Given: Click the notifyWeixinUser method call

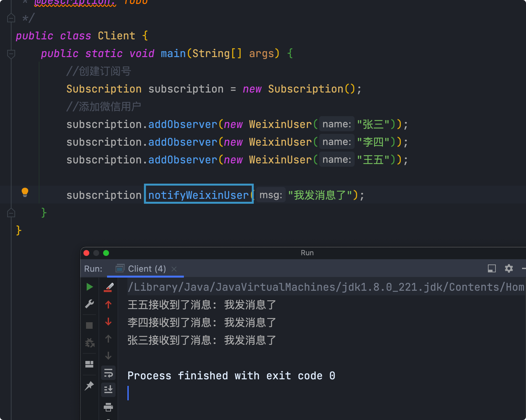Looking at the screenshot, I should click(199, 195).
